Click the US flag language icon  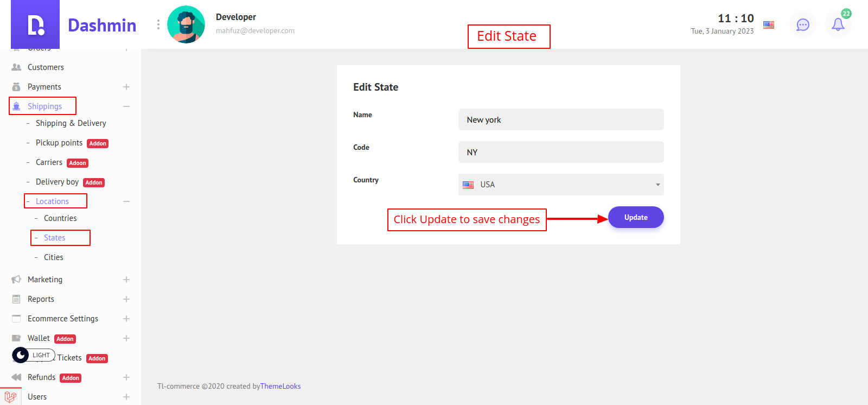768,24
